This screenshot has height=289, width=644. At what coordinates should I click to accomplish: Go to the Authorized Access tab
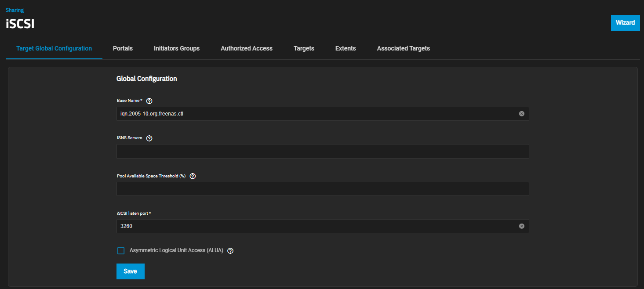coord(247,48)
